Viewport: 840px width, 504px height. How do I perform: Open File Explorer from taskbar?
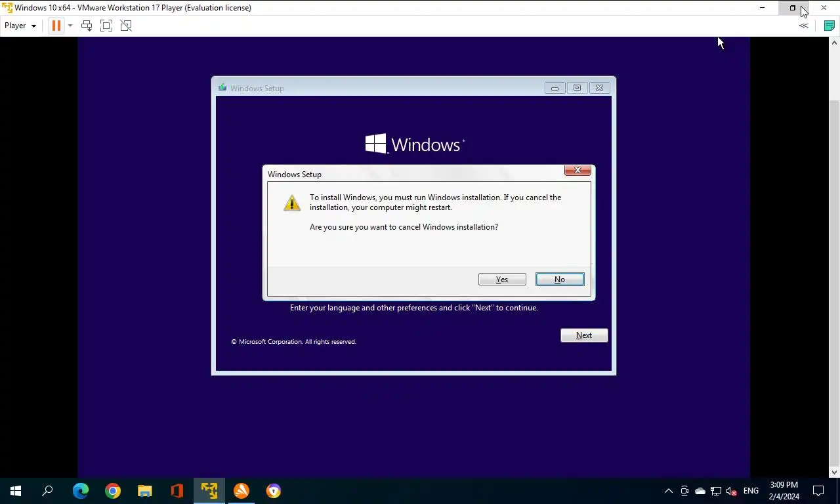145,491
